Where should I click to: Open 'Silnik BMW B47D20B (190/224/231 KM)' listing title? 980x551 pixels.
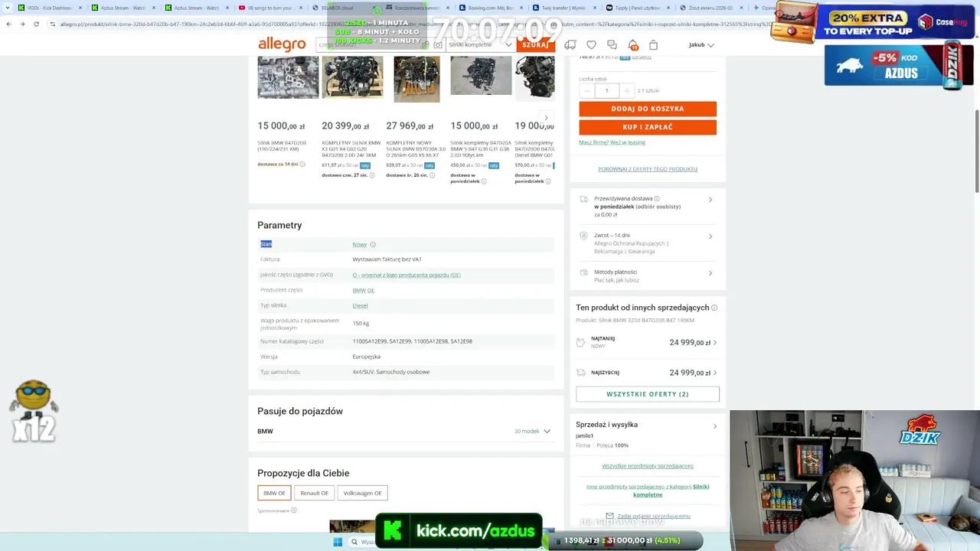click(282, 146)
